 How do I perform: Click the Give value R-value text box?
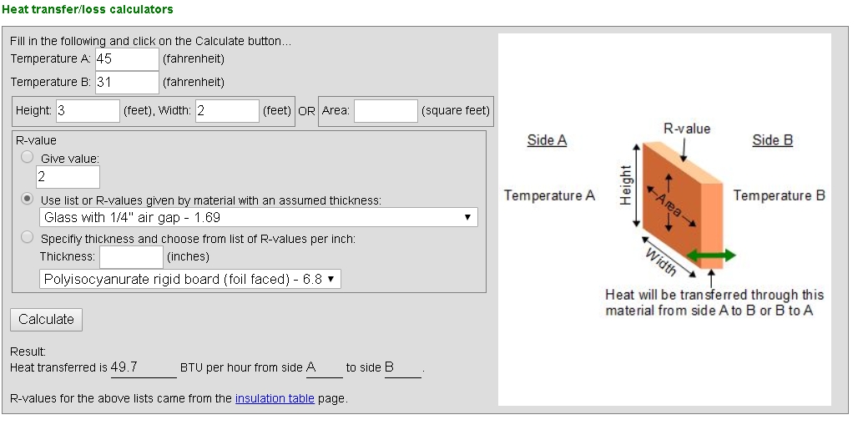pyautogui.click(x=68, y=177)
